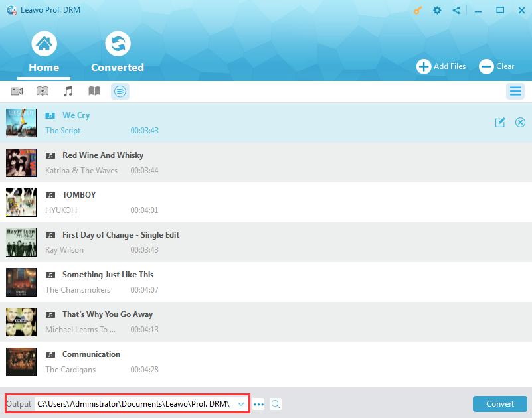532x418 pixels.
Task: Click the music icon beside We Cry
Action: click(x=50, y=115)
